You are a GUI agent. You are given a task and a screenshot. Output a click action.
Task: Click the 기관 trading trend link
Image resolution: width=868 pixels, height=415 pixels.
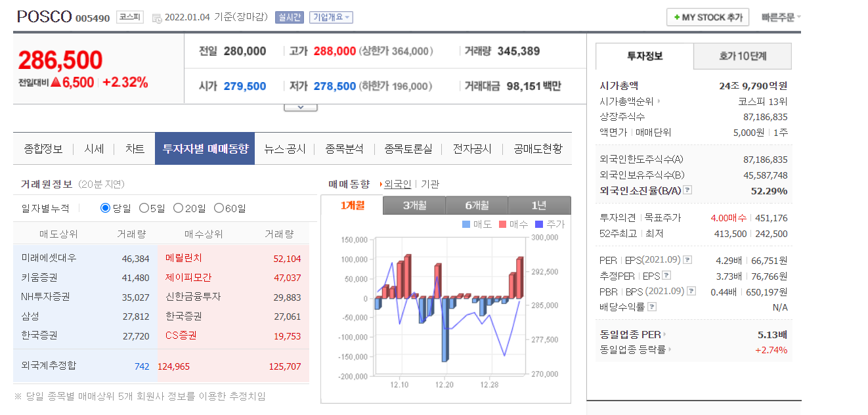(430, 185)
